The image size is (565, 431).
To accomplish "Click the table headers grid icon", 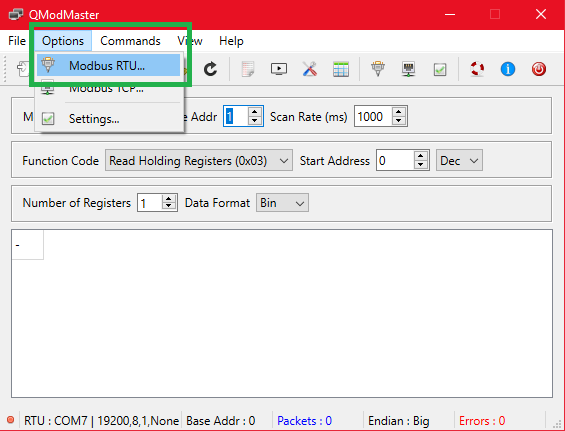I will click(341, 69).
